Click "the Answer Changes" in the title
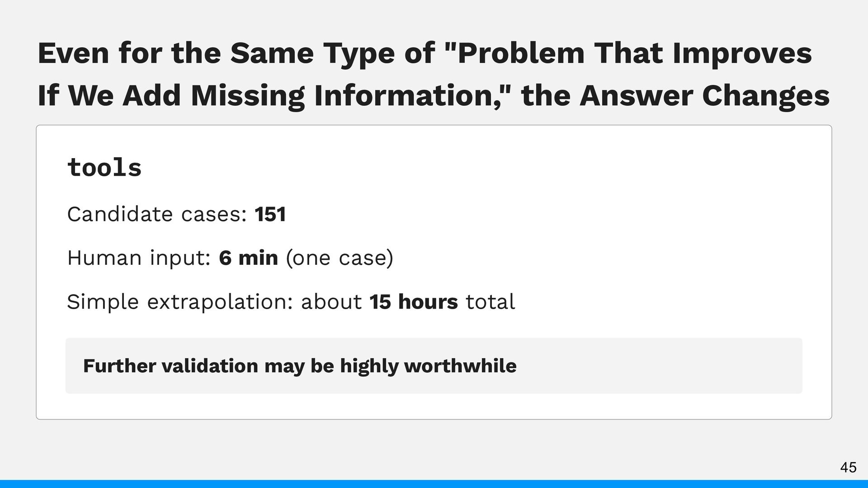 click(x=675, y=96)
